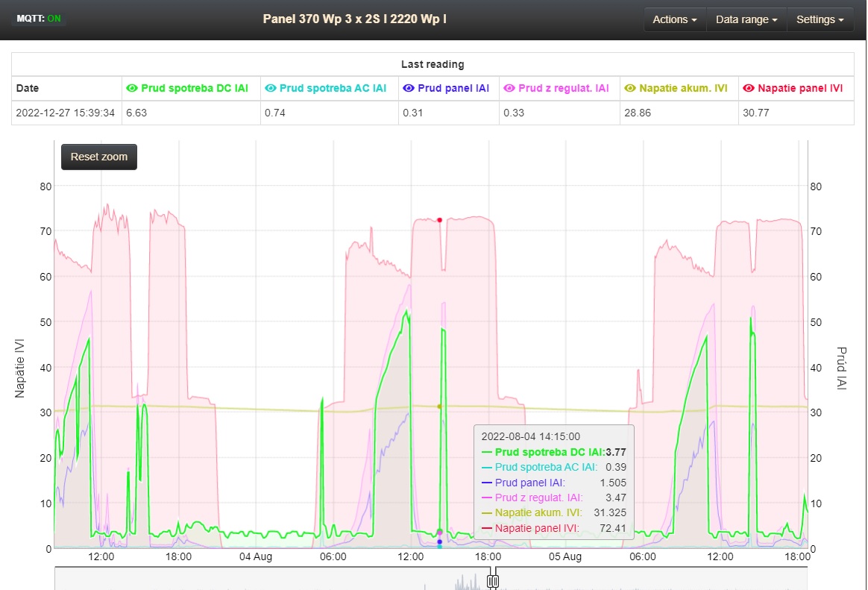
Task: Open the Actions dropdown menu
Action: pos(675,19)
